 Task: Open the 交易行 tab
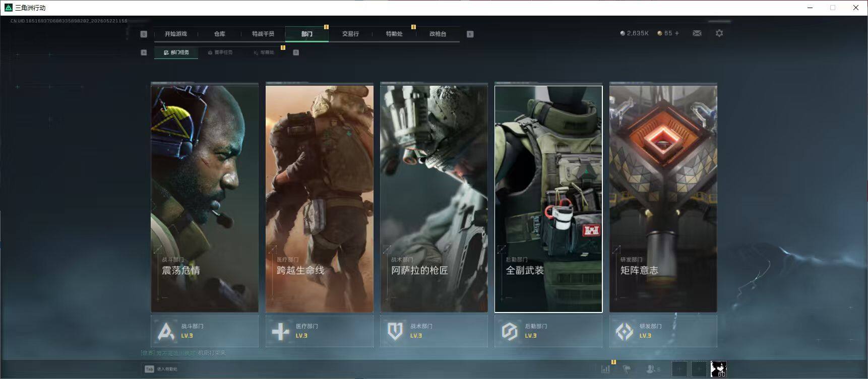[x=350, y=34]
